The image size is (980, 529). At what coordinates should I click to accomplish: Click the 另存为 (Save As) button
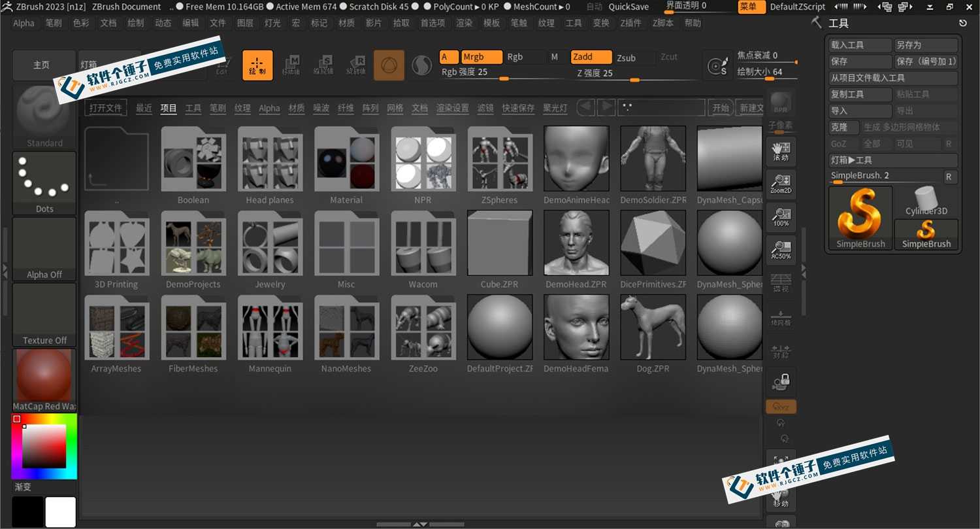click(926, 46)
